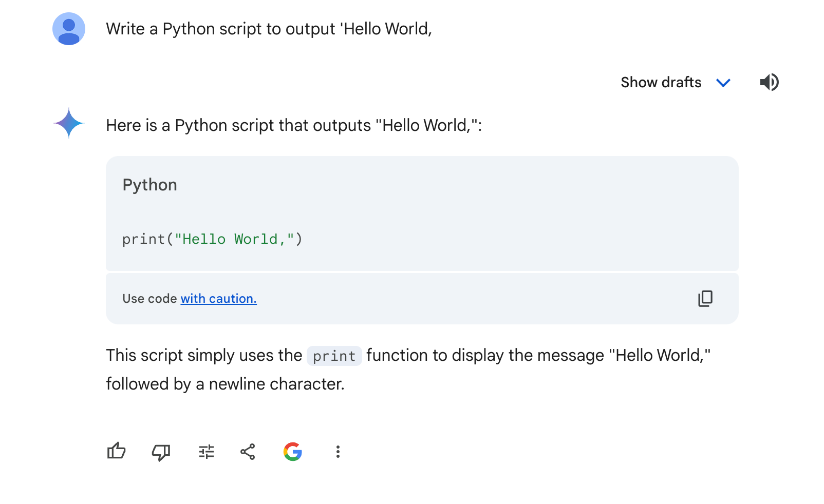Toggle the thumbs up good response rating

click(117, 452)
